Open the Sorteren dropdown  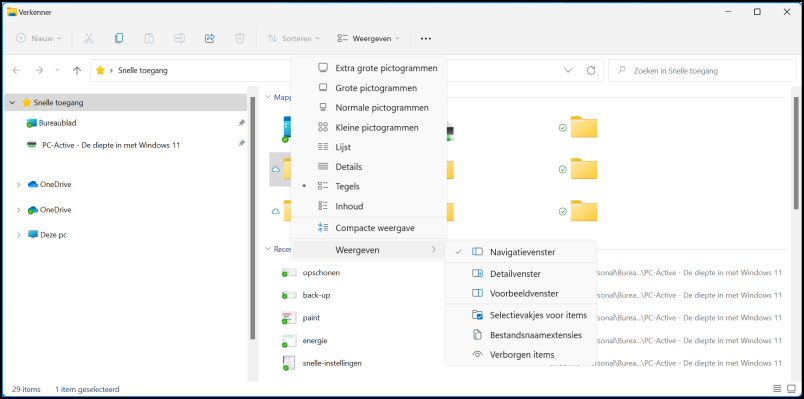pyautogui.click(x=293, y=38)
